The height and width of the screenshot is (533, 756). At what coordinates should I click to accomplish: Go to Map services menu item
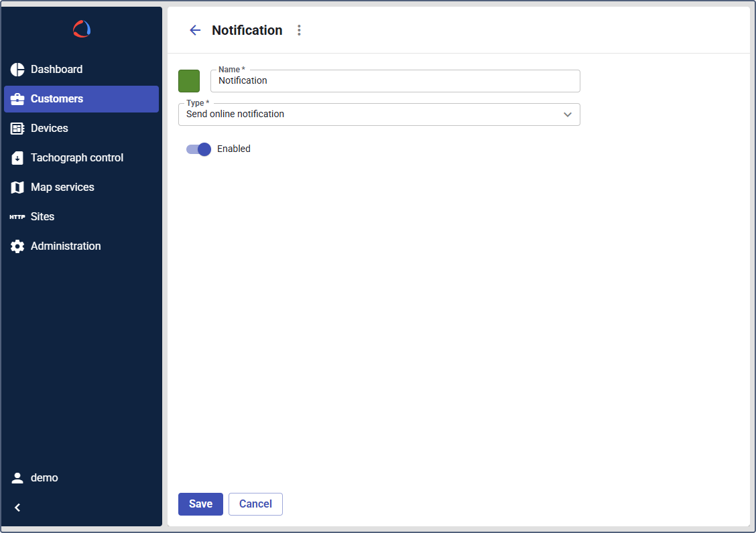pyautogui.click(x=62, y=187)
